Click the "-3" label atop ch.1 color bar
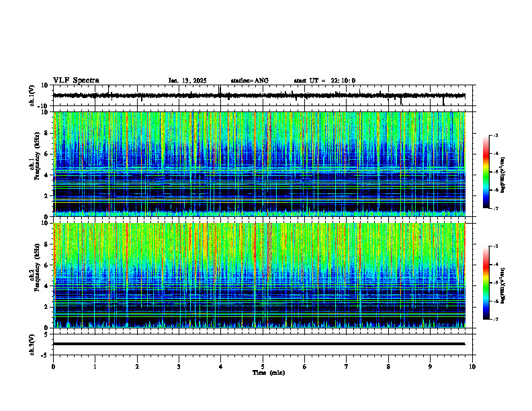 click(x=495, y=135)
